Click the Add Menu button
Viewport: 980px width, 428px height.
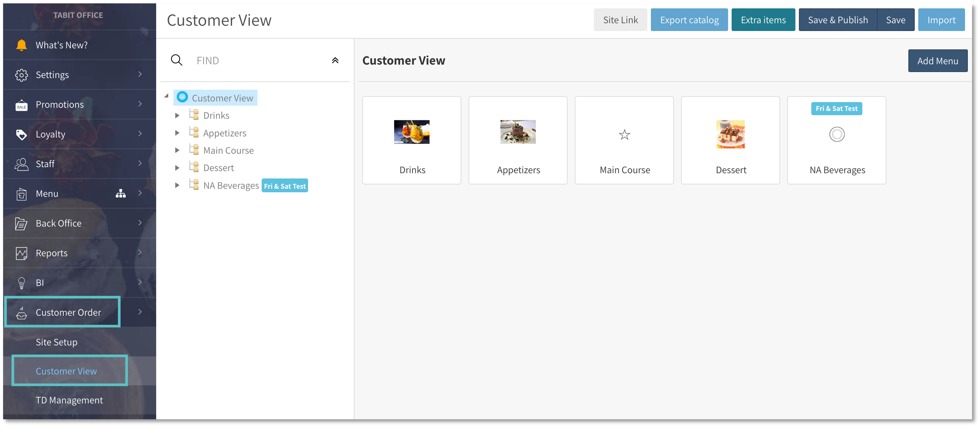(x=937, y=61)
